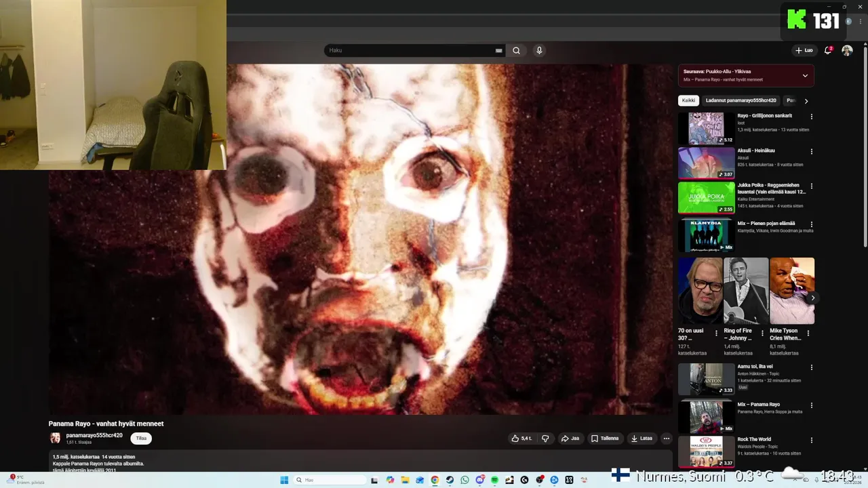Subscribe with the Tilaa button
This screenshot has width=868, height=488.
tap(141, 439)
